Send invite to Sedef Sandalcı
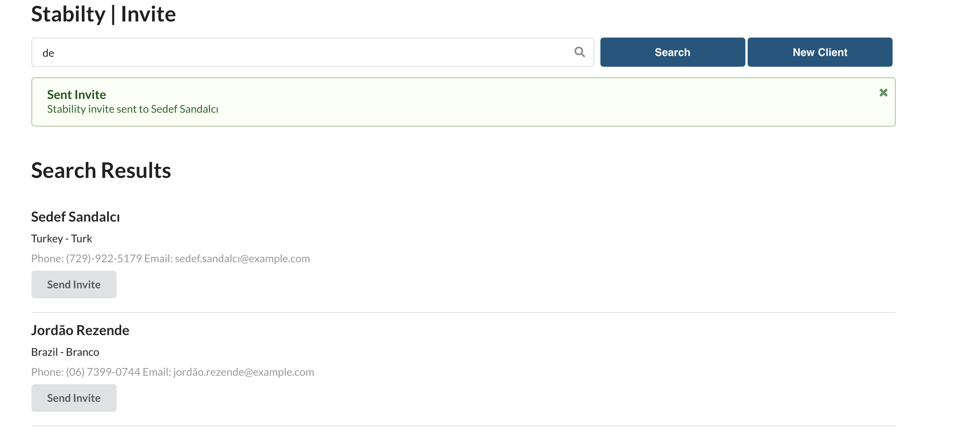This screenshot has width=980, height=434. tap(74, 284)
